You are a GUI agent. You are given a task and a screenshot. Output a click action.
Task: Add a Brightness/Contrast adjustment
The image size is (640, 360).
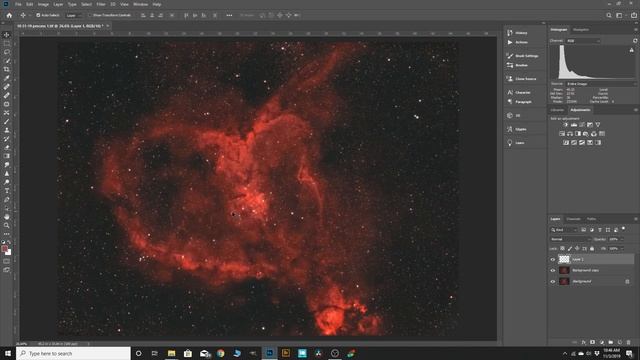tap(566, 124)
